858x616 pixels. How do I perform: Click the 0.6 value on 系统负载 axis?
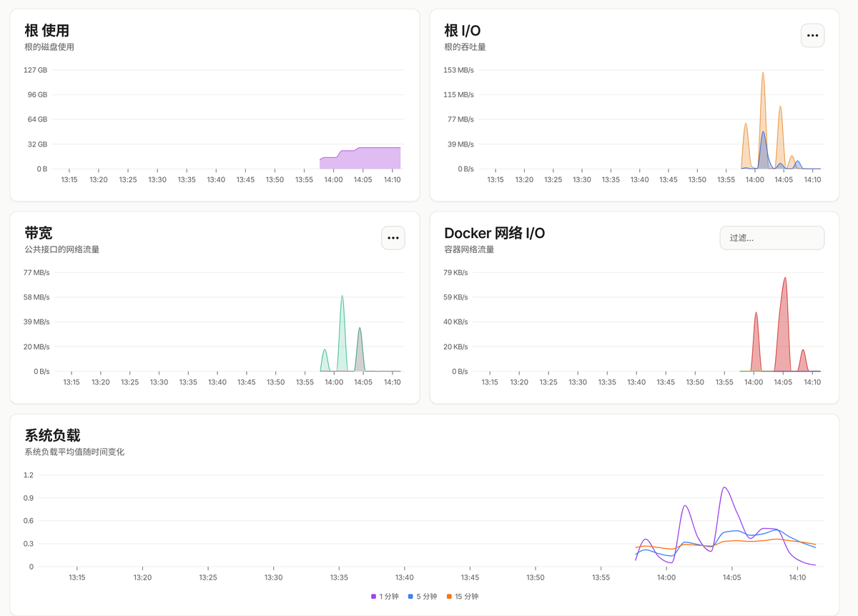pos(29,521)
